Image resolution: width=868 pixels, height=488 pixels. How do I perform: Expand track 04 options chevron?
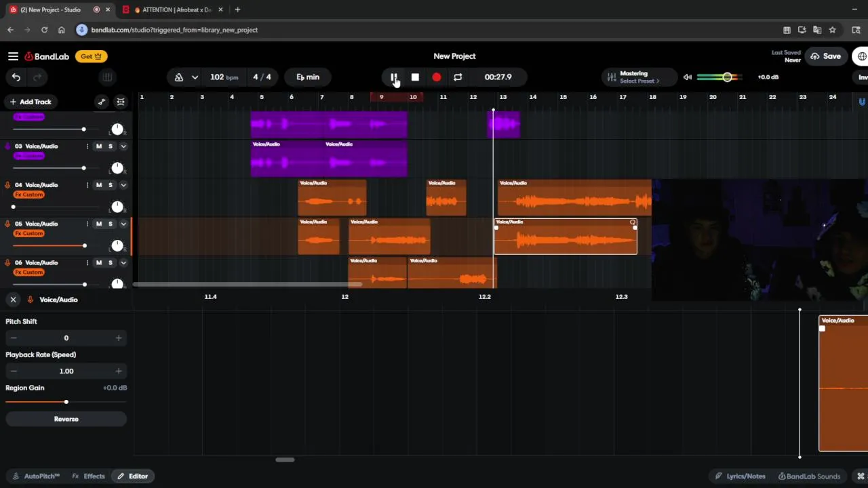(x=123, y=185)
